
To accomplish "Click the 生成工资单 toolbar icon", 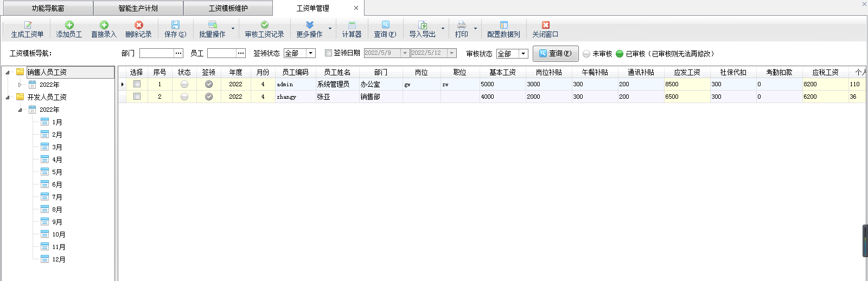I will click(x=28, y=25).
